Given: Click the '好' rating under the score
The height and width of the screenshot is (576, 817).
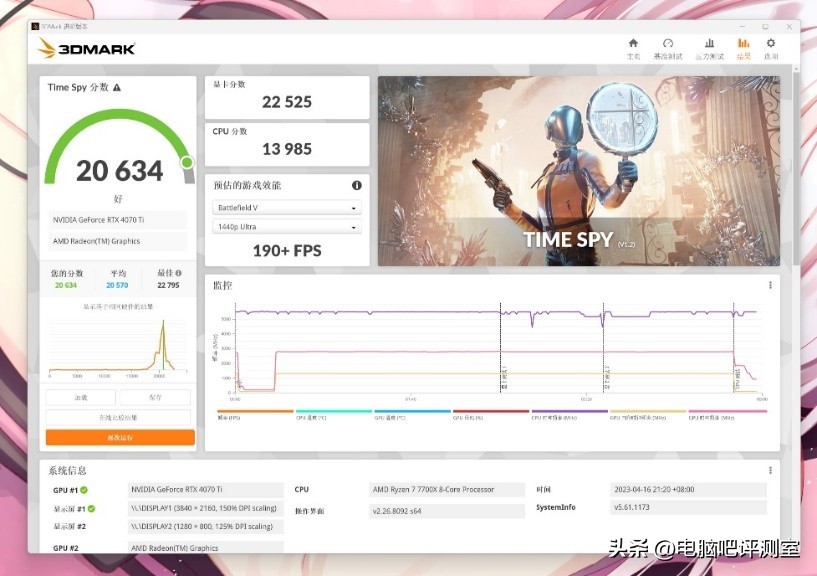Looking at the screenshot, I should click(118, 199).
